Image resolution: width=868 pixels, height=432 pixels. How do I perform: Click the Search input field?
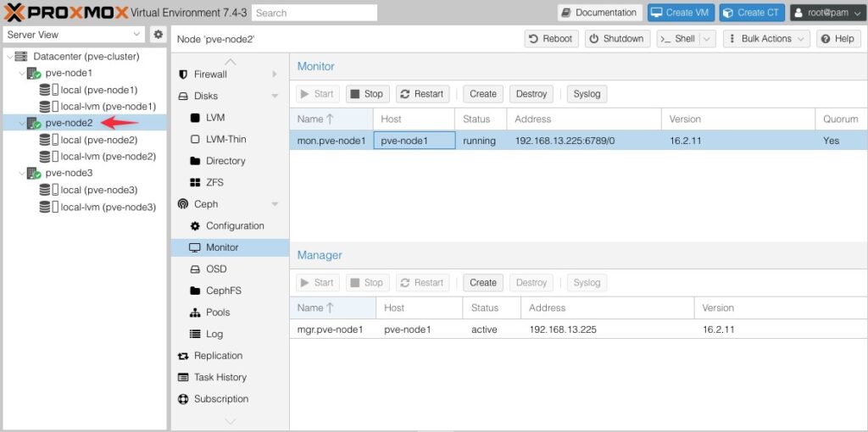click(314, 13)
